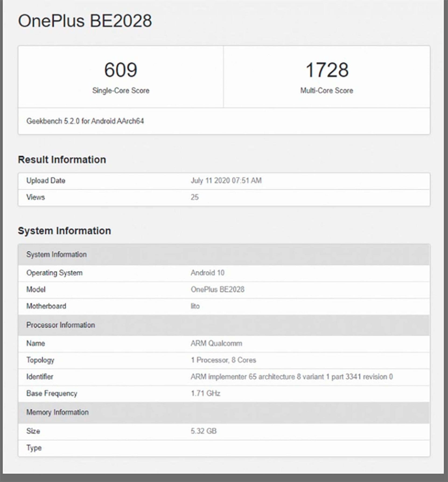Screen dimensions: 448x482
Task: Click the System Information section heading
Action: click(64, 231)
